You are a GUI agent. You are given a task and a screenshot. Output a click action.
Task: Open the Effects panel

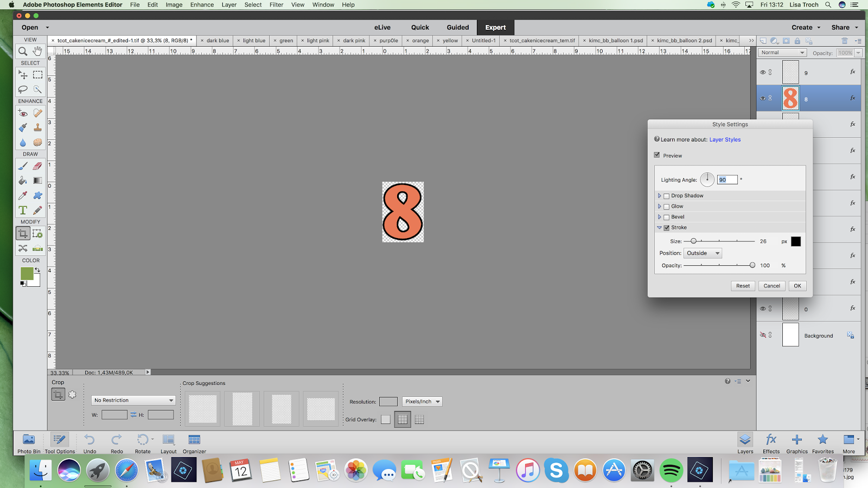(771, 443)
